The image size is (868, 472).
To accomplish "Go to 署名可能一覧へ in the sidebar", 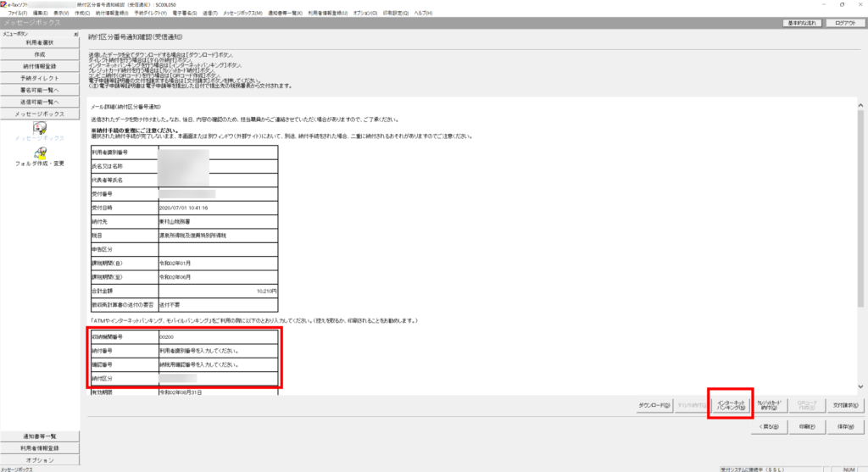I will pyautogui.click(x=40, y=89).
